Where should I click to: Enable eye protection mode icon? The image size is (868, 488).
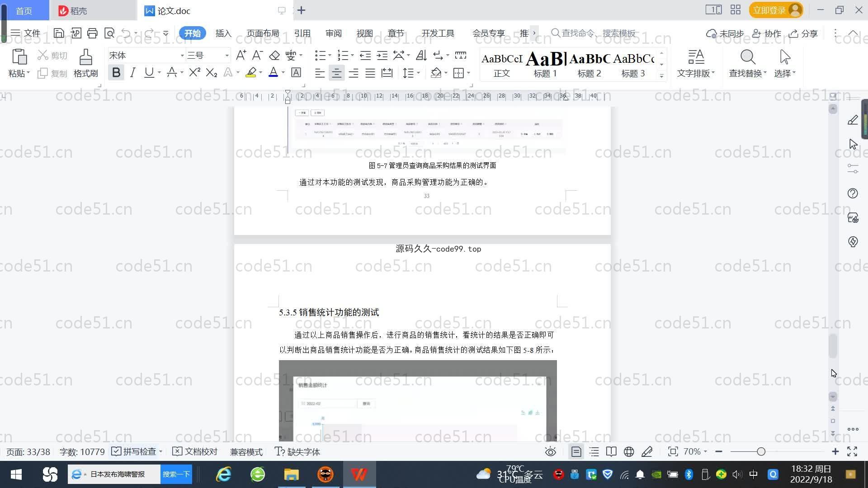click(550, 452)
